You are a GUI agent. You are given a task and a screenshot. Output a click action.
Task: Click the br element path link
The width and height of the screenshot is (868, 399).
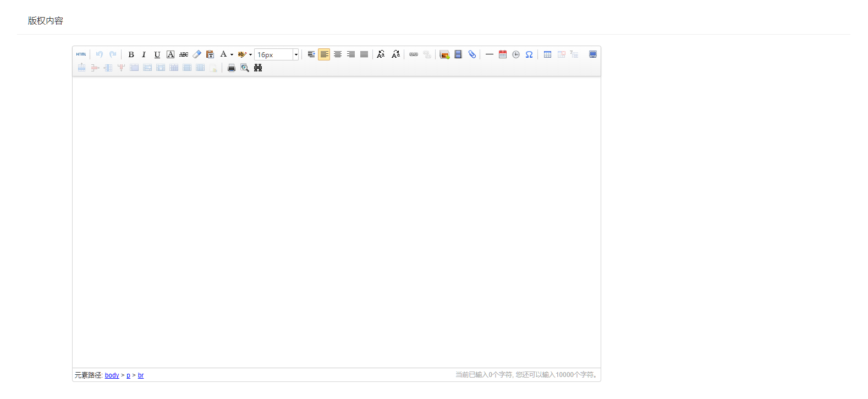click(141, 375)
